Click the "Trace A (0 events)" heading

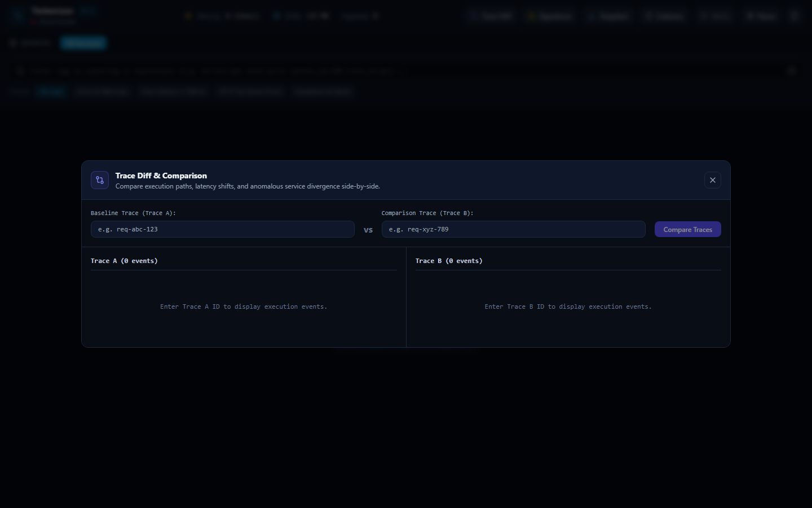(124, 261)
